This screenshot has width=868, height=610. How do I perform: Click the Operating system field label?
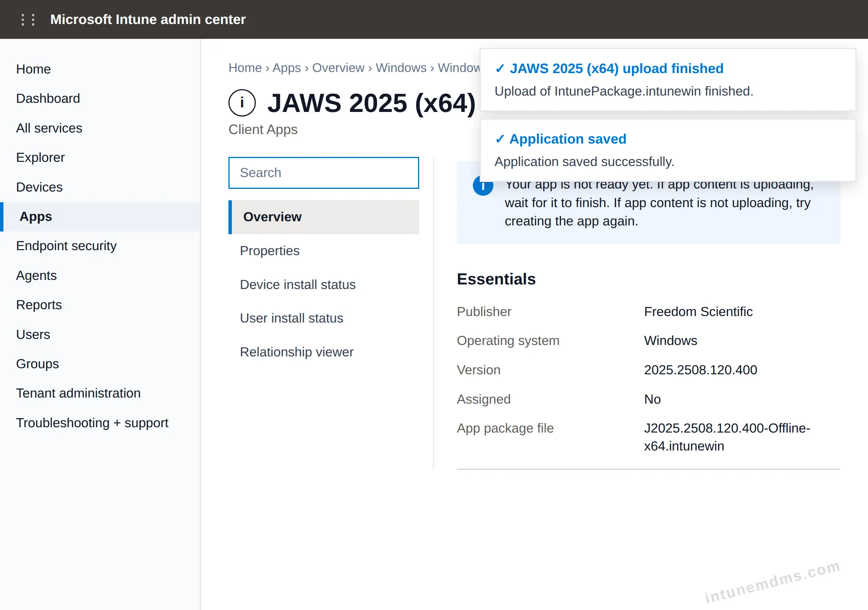tap(508, 340)
